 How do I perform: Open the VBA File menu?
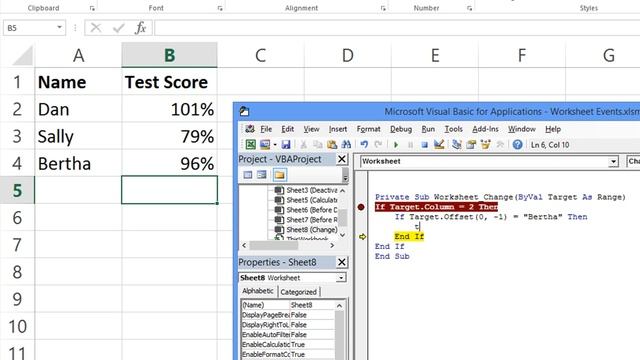266,129
